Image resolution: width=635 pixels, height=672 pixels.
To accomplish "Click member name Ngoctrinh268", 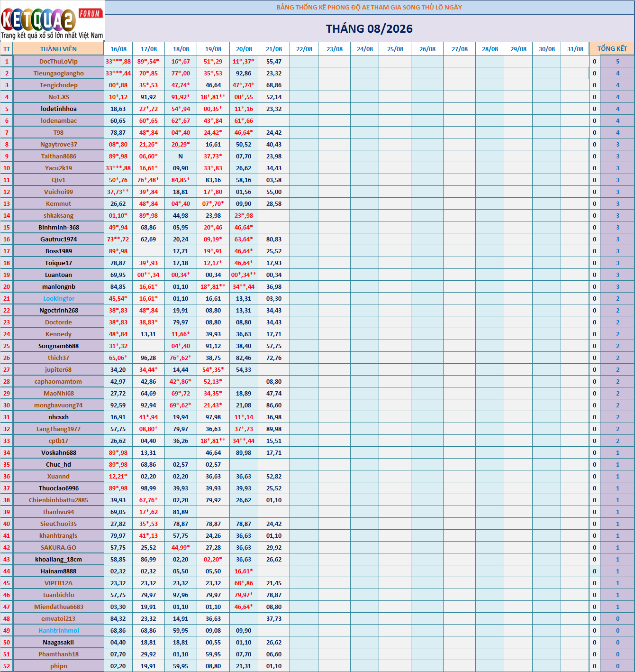I will (x=58, y=310).
